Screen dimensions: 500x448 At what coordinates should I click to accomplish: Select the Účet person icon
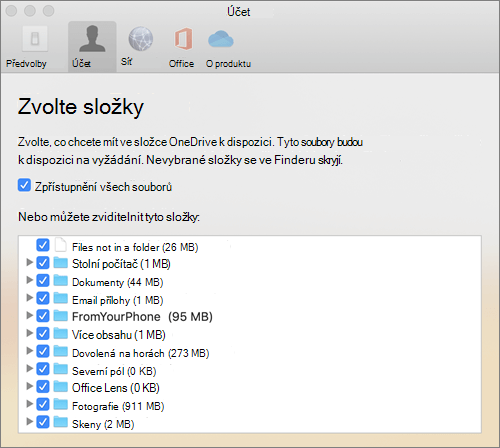tap(92, 39)
